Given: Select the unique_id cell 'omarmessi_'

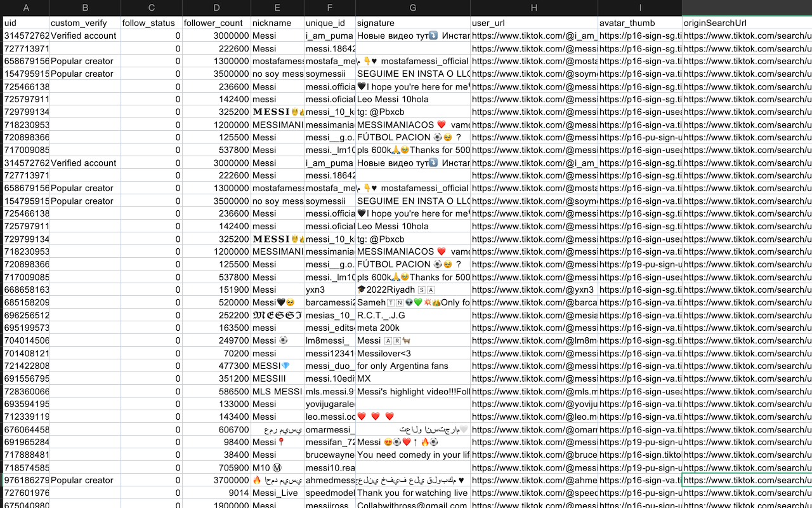Looking at the screenshot, I should click(330, 429).
